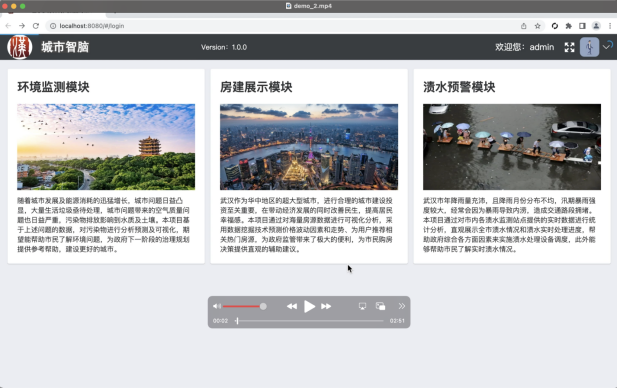Screen dimensions: 617x389
Task: Mute the video player speaker icon
Action: point(217,306)
